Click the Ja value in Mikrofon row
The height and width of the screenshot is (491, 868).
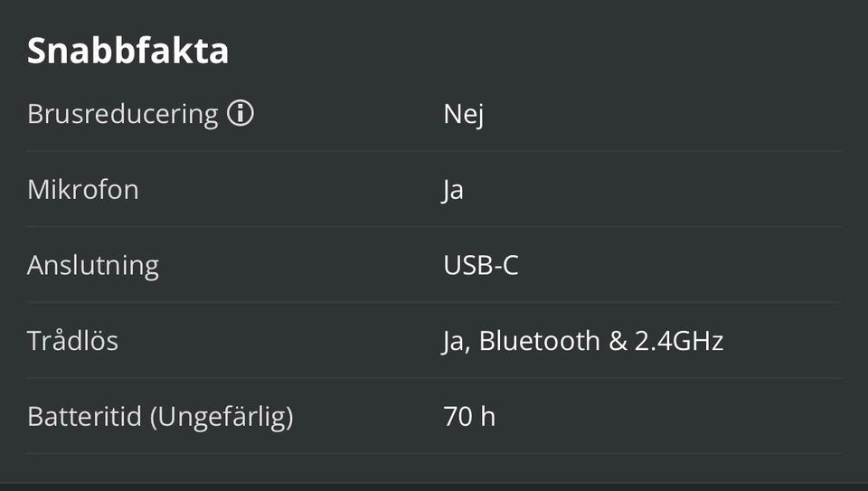[453, 191]
